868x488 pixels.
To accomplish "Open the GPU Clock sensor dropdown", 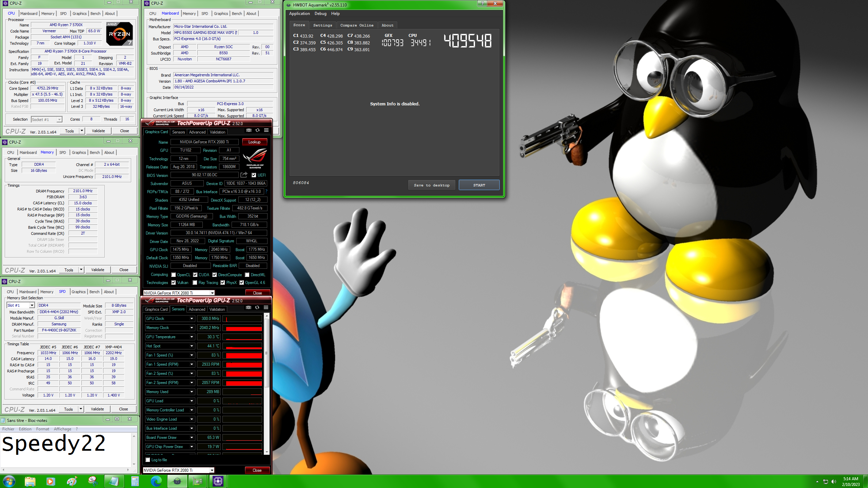I will 192,319.
